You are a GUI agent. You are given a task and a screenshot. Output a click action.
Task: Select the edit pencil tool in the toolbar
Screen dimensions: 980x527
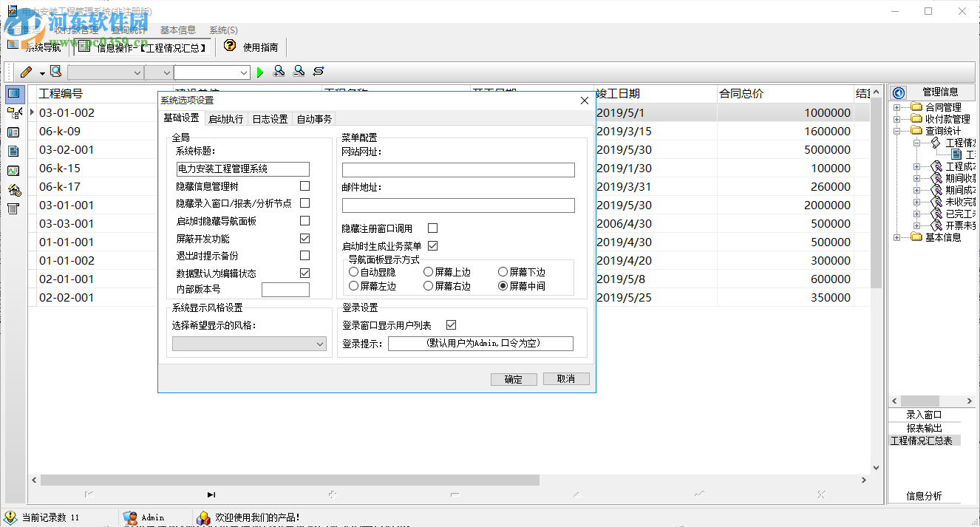[x=27, y=72]
